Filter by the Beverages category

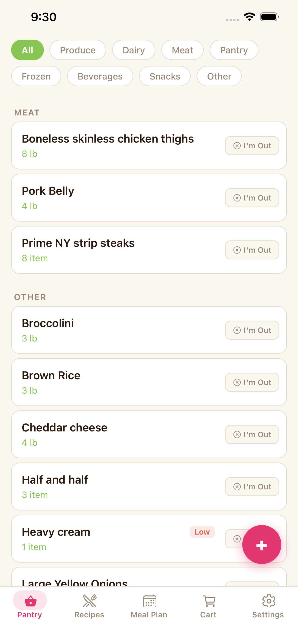click(100, 76)
